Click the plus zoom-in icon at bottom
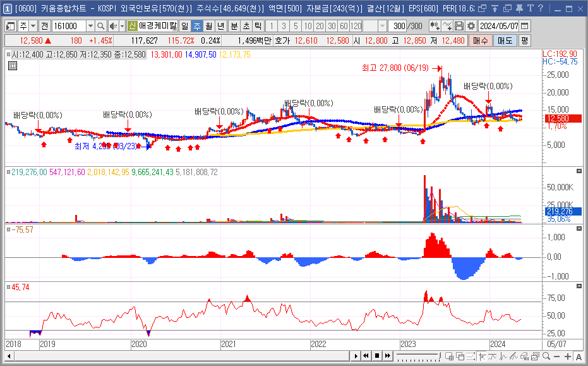This screenshot has width=588, height=366. [568, 356]
